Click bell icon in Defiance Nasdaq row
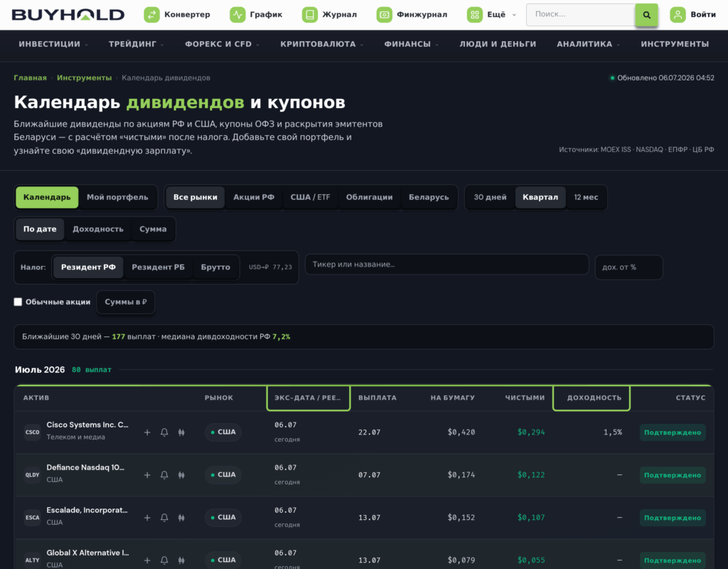The height and width of the screenshot is (569, 728). point(164,475)
